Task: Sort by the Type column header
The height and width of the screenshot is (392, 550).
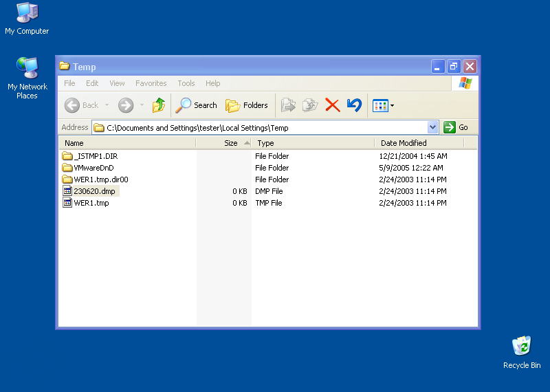Action: pyautogui.click(x=313, y=143)
